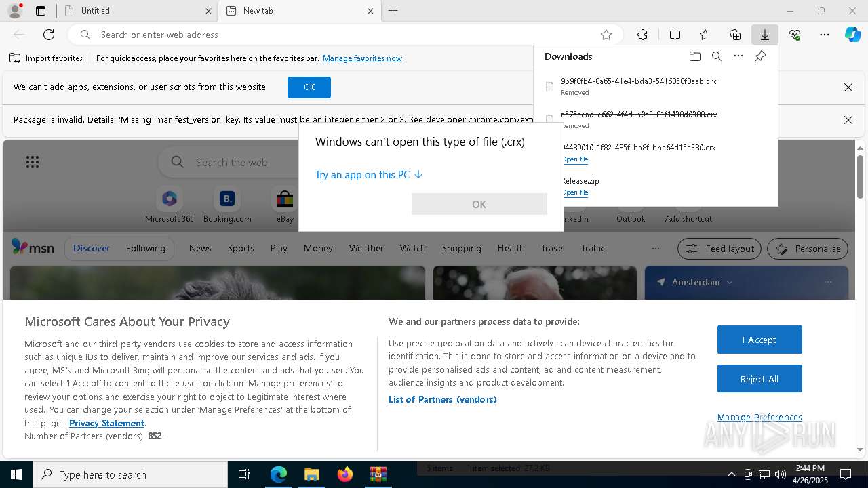
Task: Click Import favorites button
Action: pyautogui.click(x=46, y=58)
